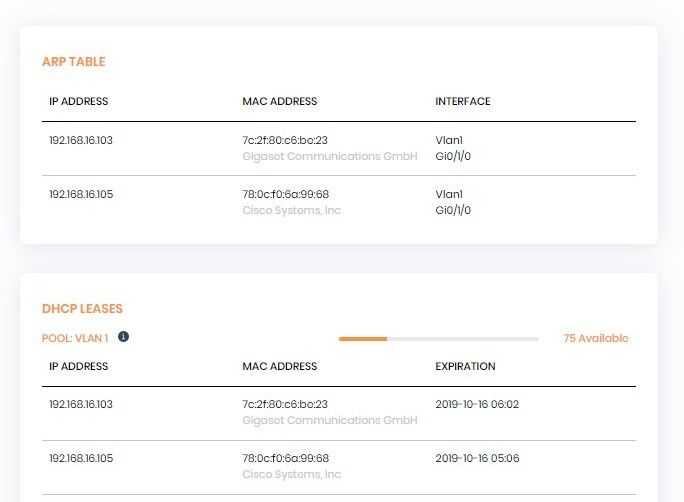
Task: Click MAC 7c:2f:80:c6:bc:23 in ARP table
Action: pyautogui.click(x=285, y=140)
